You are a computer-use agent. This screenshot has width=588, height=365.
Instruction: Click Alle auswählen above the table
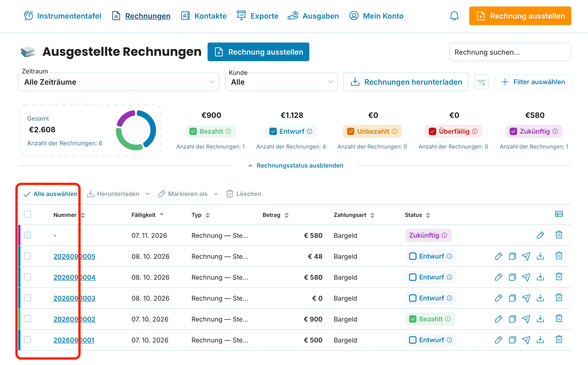[51, 194]
